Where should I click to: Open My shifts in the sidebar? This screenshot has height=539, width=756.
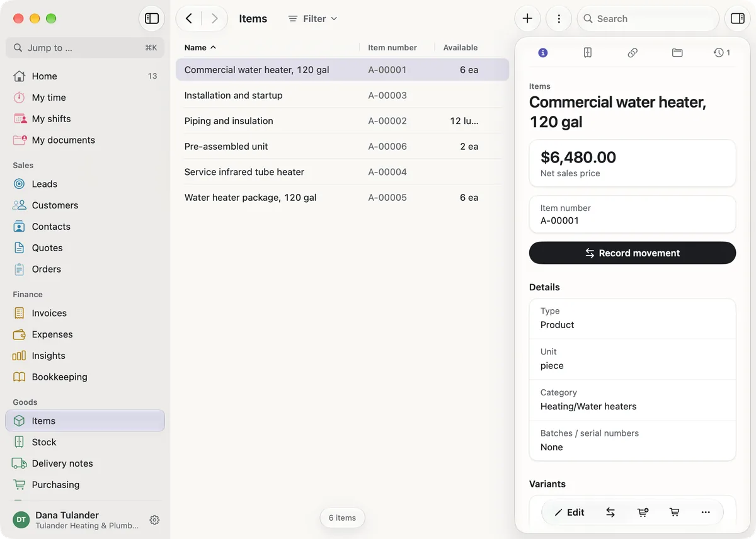pyautogui.click(x=85, y=119)
